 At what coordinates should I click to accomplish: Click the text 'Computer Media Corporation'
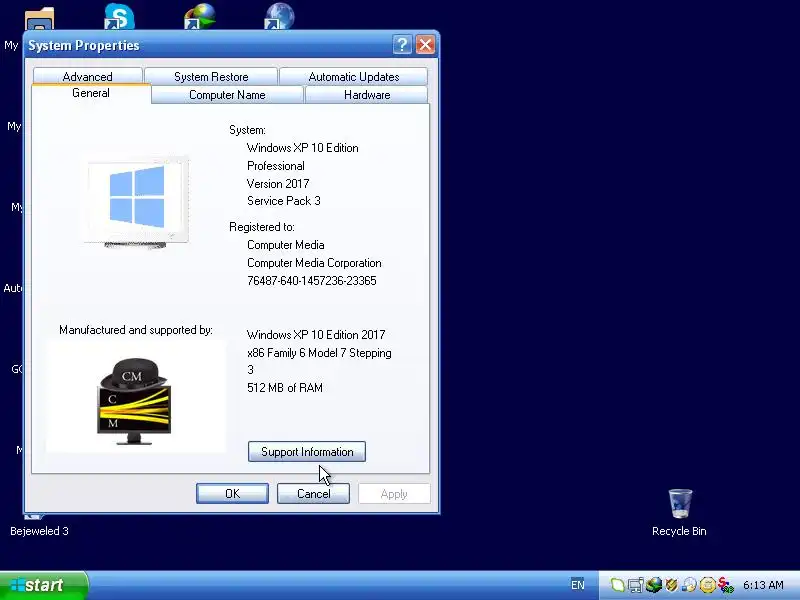pos(314,263)
